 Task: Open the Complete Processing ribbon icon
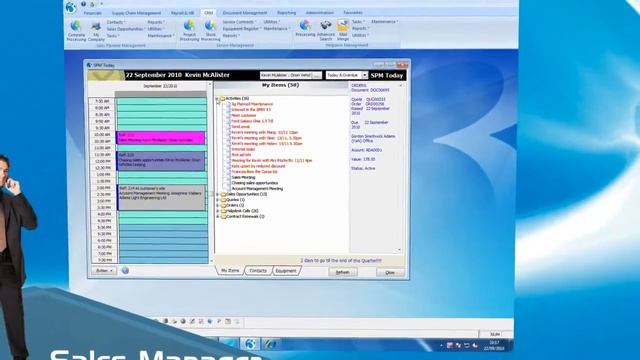tap(76, 30)
